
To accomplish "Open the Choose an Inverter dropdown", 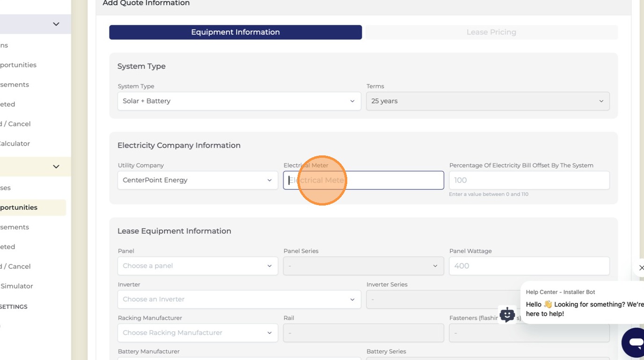I will tap(239, 299).
